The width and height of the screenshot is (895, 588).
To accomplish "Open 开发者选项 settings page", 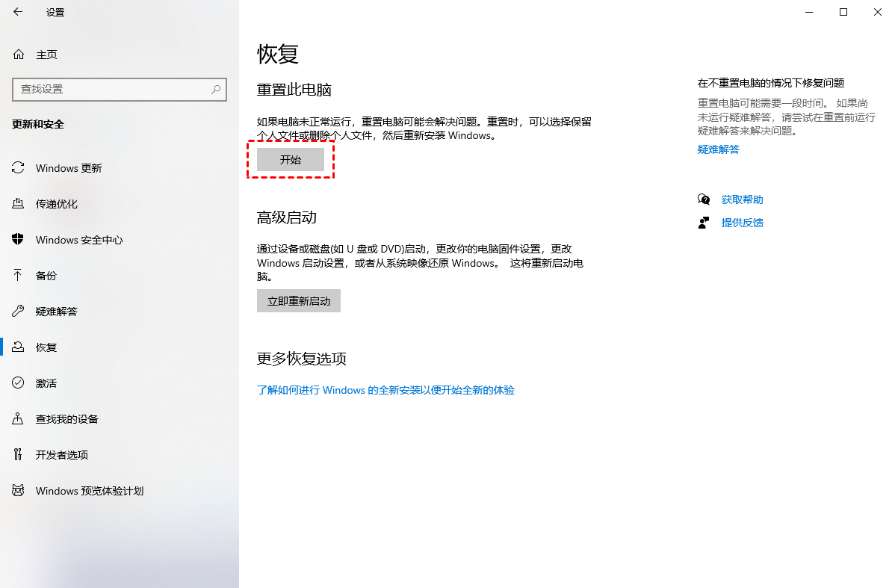I will [x=62, y=455].
